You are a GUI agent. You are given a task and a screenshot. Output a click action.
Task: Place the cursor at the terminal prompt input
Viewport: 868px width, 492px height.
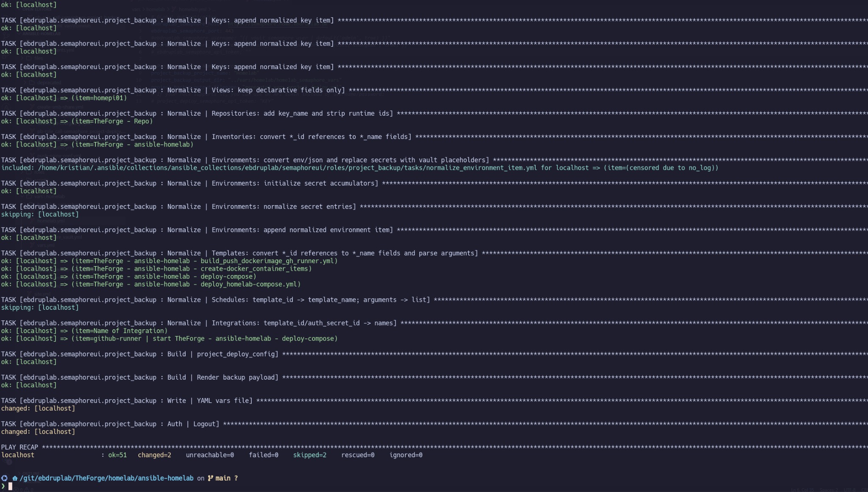pyautogui.click(x=11, y=486)
